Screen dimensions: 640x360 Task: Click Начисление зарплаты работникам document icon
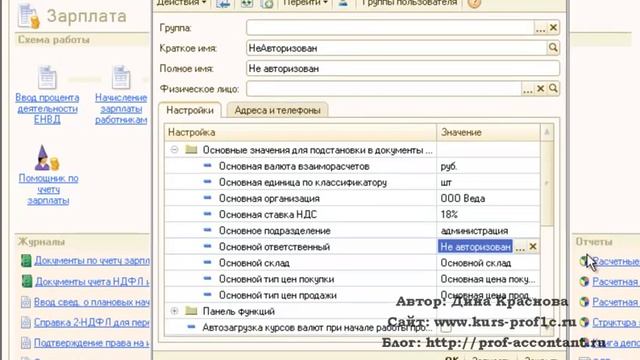pos(121,77)
